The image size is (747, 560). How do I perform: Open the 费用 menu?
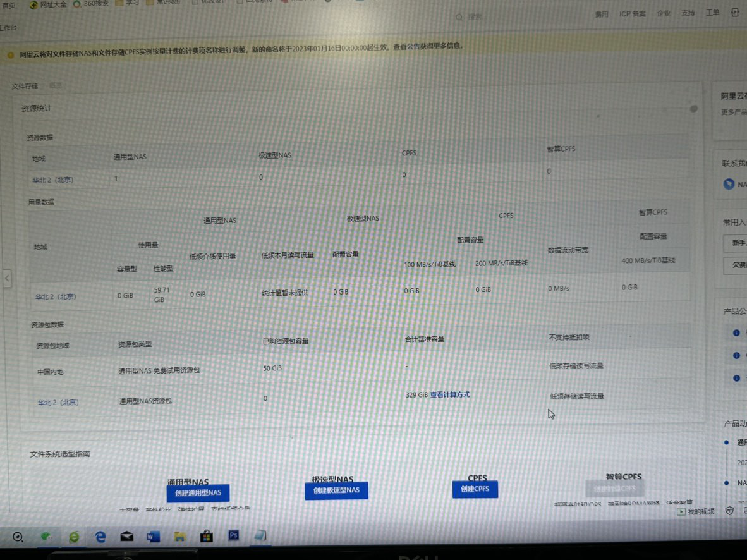point(602,15)
